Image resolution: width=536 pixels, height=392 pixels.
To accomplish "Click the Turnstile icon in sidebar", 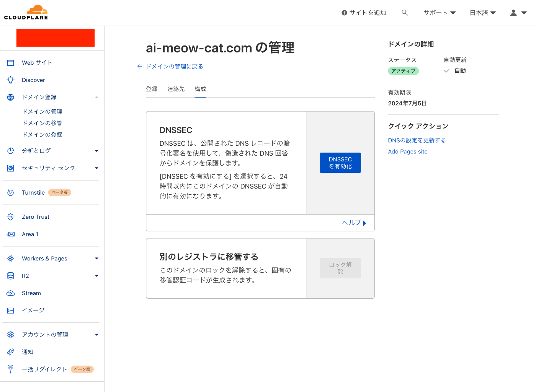I will (x=11, y=193).
